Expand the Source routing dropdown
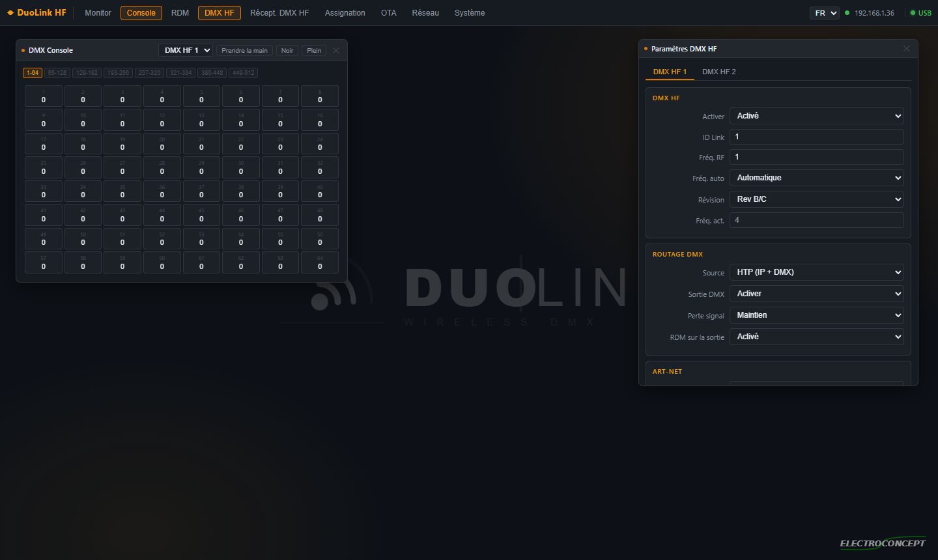This screenshot has width=938, height=560. point(817,272)
